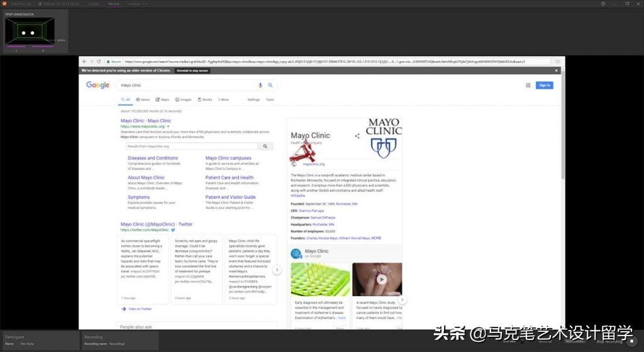Image resolution: width=644 pixels, height=352 pixels.
Task: Select the News search tab
Action: 143,99
